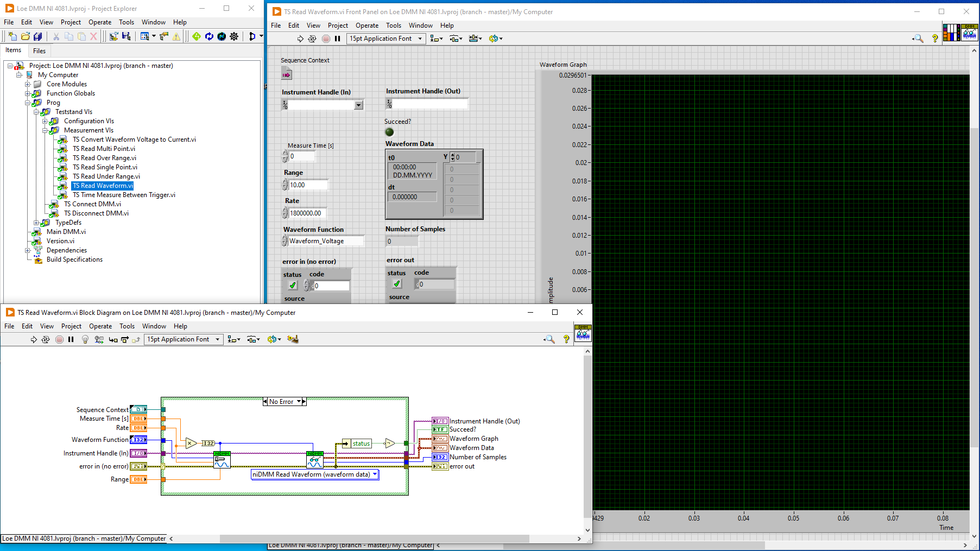Click the Rate numeric input field
Image resolution: width=980 pixels, height=551 pixels.
pyautogui.click(x=308, y=213)
